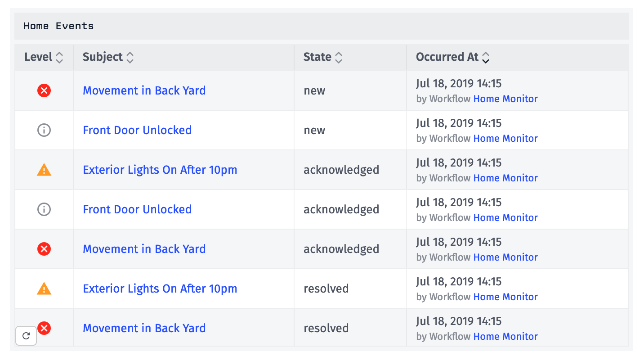Open the new Front Door Unlocked event
The image size is (644, 361).
[137, 130]
